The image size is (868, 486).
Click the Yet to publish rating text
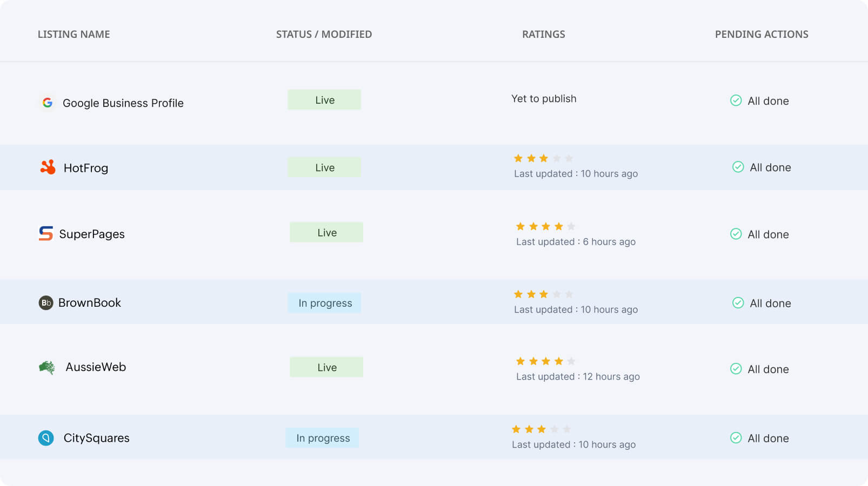(x=544, y=99)
